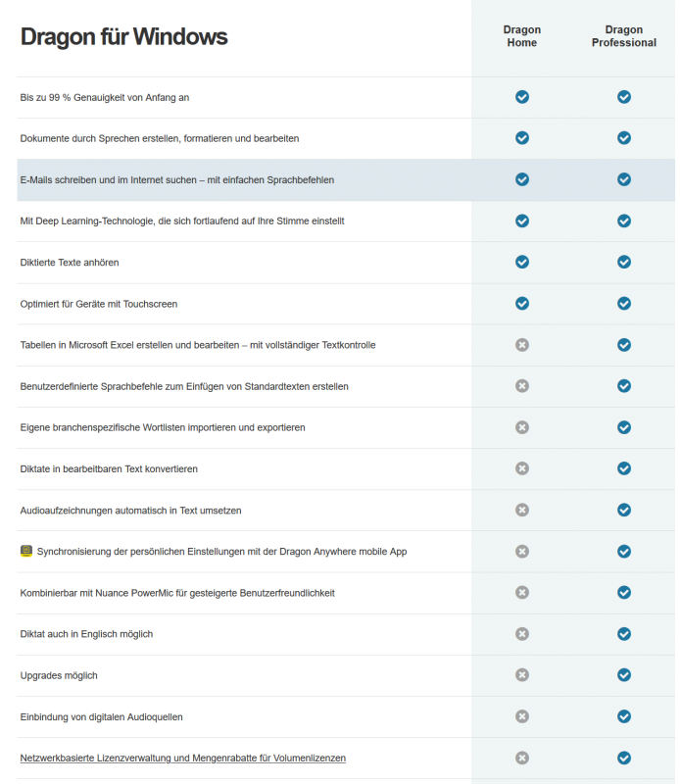680x784 pixels.
Task: Click Dragon Home checkmark for Deep Learning-Technologie
Action: (522, 220)
